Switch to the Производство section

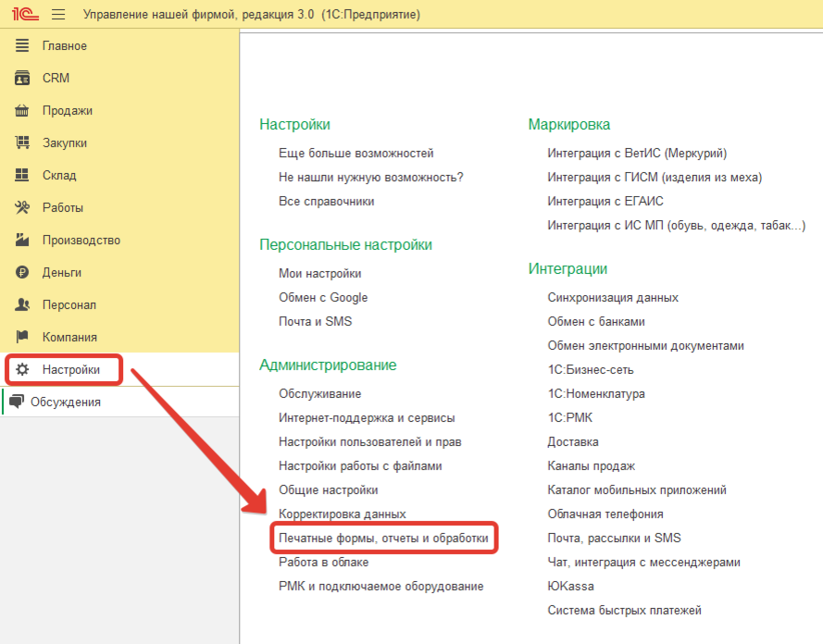pos(81,241)
